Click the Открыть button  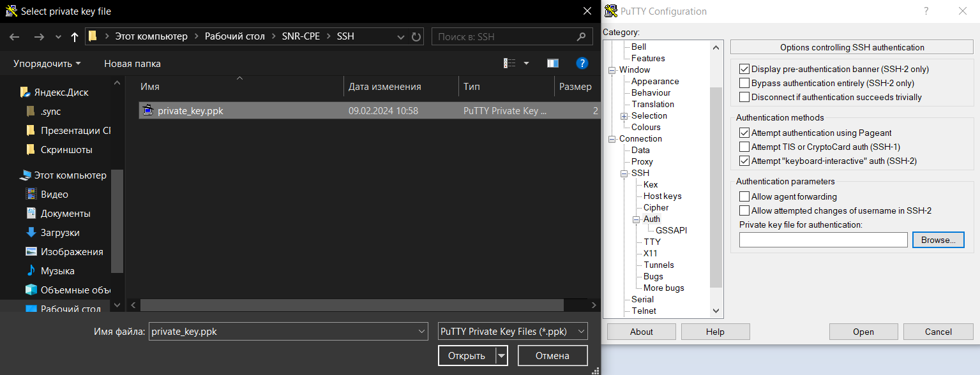[466, 356]
